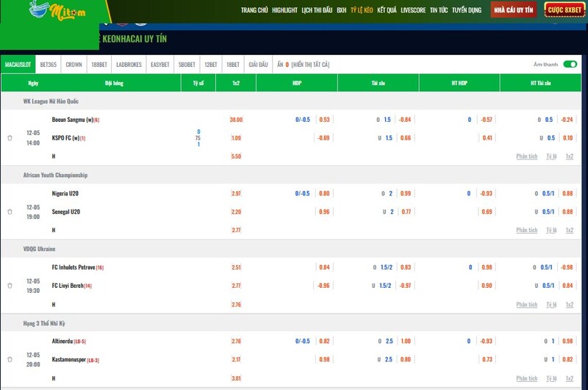Click HIỂN THỊ TẤT CẢ link
This screenshot has width=588, height=390.
(310, 65)
